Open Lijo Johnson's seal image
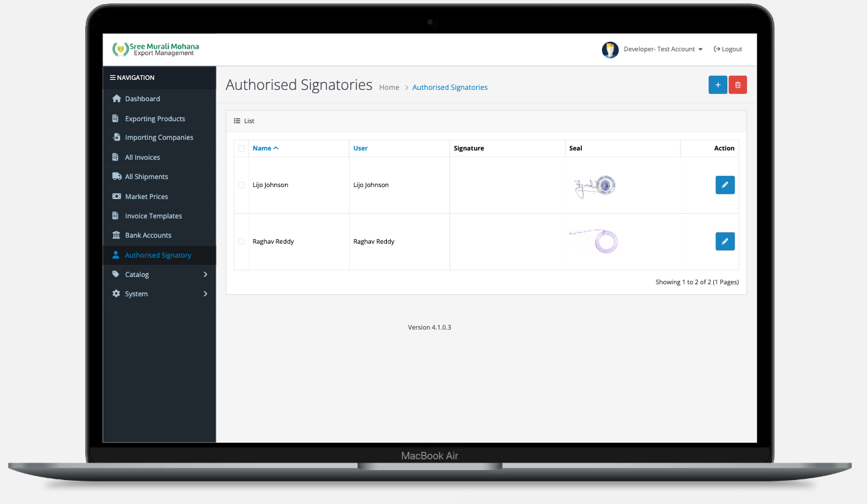867x504 pixels. tap(595, 186)
